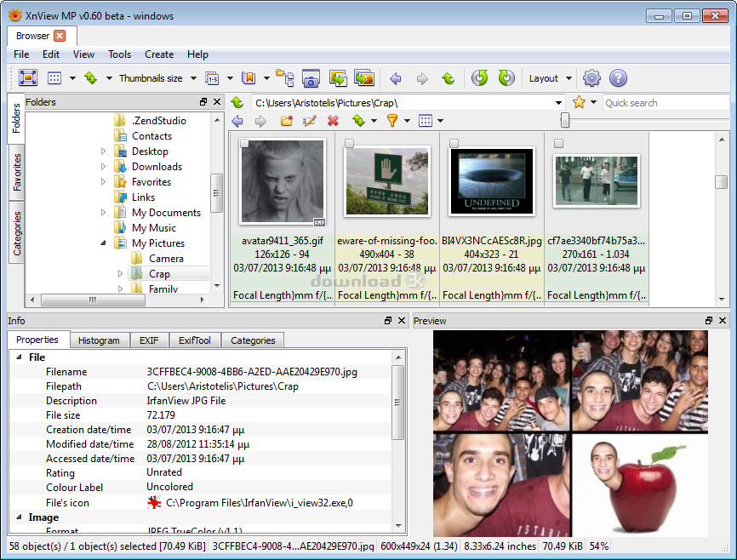Select the checkbox on cf7ae3340bf74b75a3 thumbnail
This screenshot has height=560, width=737.
[558, 143]
